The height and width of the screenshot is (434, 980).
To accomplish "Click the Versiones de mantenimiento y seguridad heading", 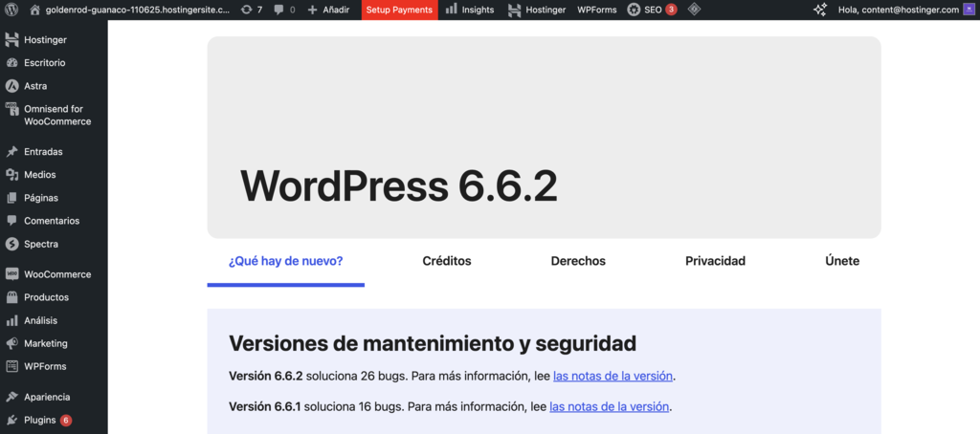I will click(x=433, y=343).
